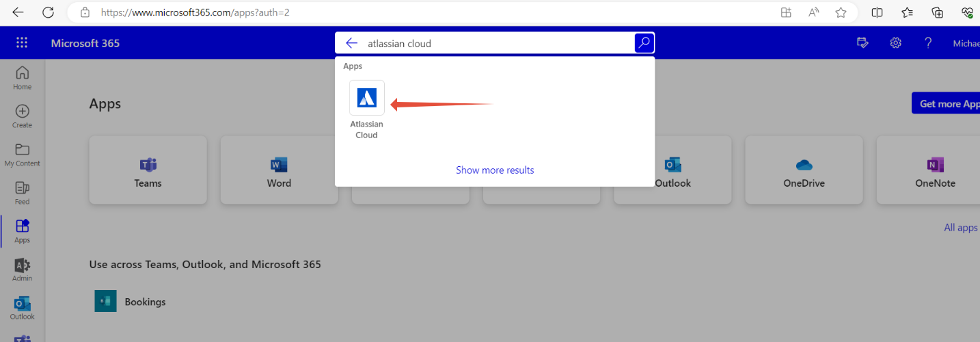Open Help question mark in the header

(x=928, y=43)
